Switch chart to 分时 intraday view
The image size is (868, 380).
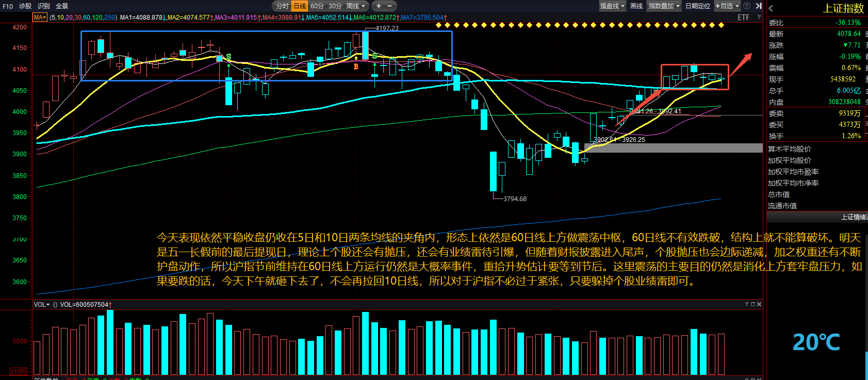[x=282, y=6]
